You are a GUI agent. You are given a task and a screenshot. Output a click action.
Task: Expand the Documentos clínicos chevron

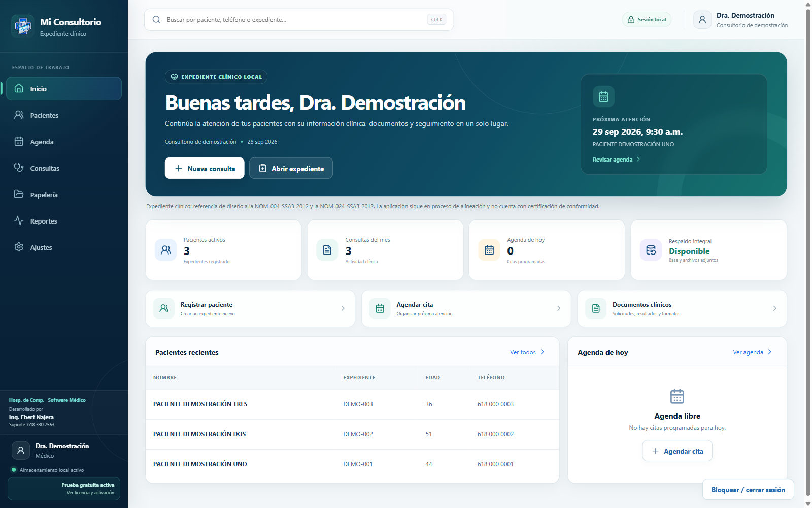(774, 308)
